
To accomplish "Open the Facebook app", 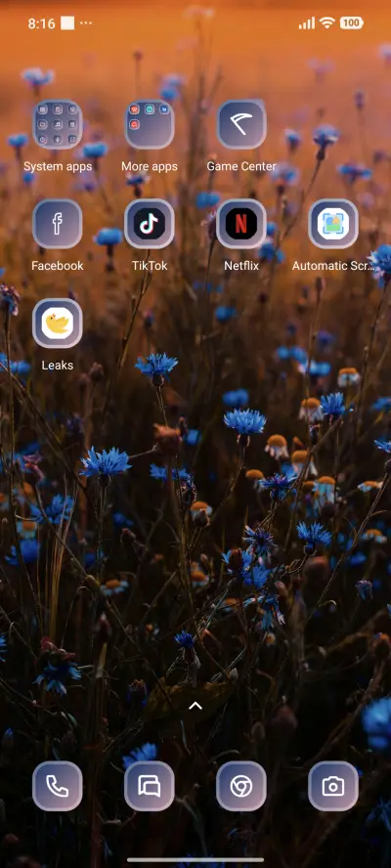I will pyautogui.click(x=57, y=224).
